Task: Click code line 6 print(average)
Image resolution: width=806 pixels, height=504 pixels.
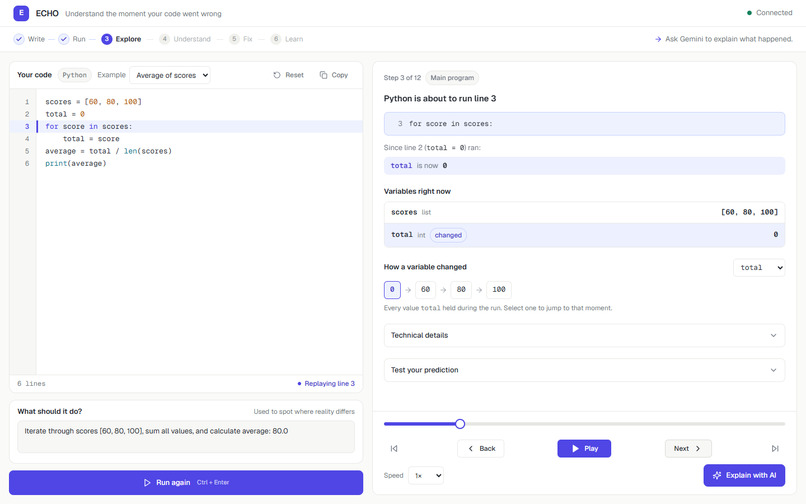Action: click(76, 164)
